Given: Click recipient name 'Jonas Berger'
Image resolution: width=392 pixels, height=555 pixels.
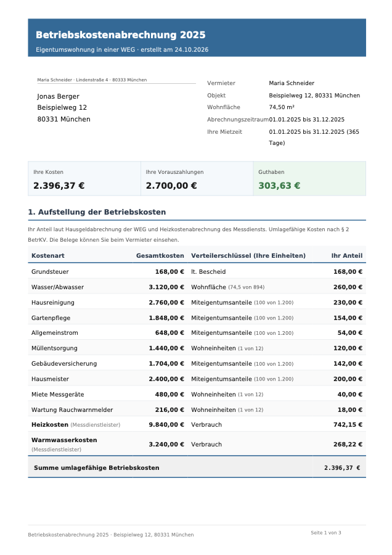Looking at the screenshot, I should 58,96.
